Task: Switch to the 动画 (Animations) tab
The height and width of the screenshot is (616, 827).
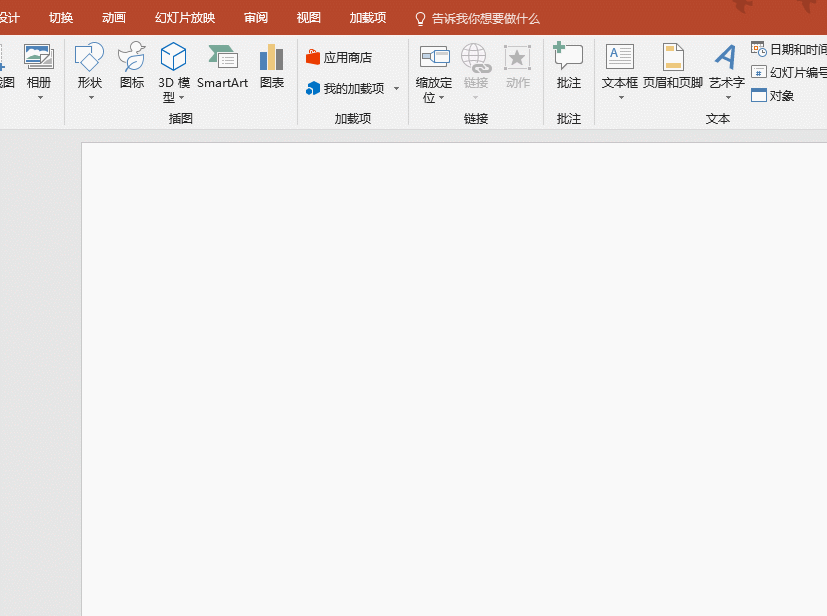Action: 114,18
